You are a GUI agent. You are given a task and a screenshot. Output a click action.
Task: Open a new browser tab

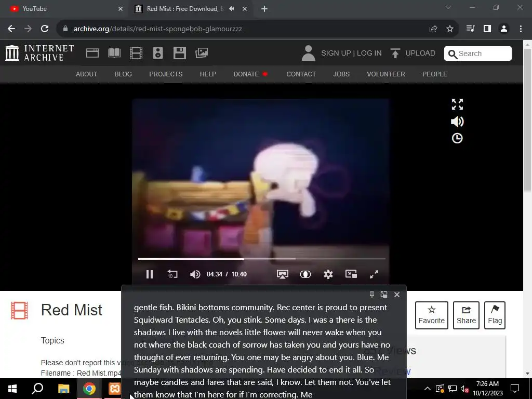264,9
